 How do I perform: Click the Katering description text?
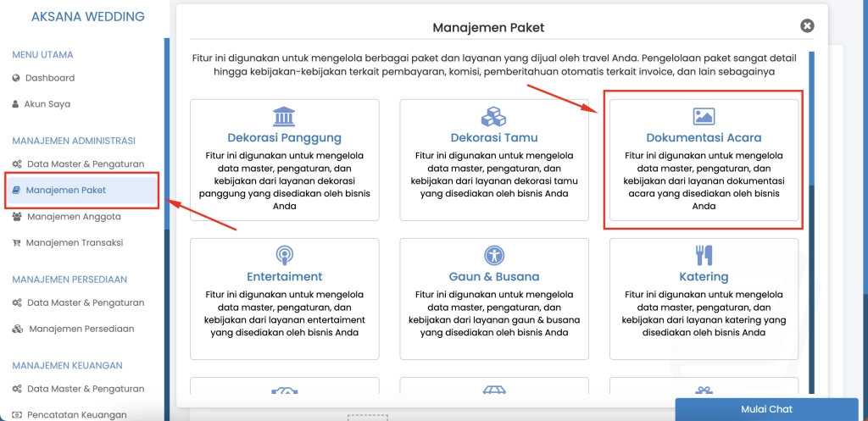[x=704, y=313]
